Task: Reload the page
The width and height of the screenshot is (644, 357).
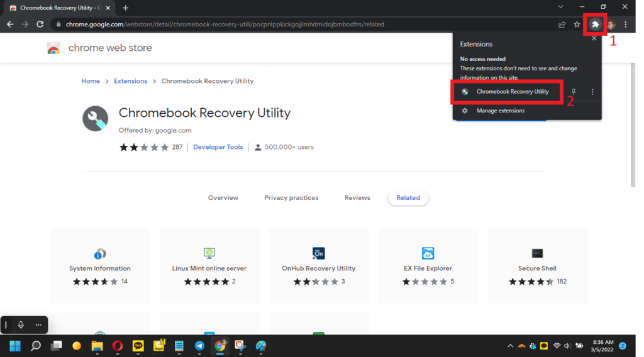Action: pos(40,25)
